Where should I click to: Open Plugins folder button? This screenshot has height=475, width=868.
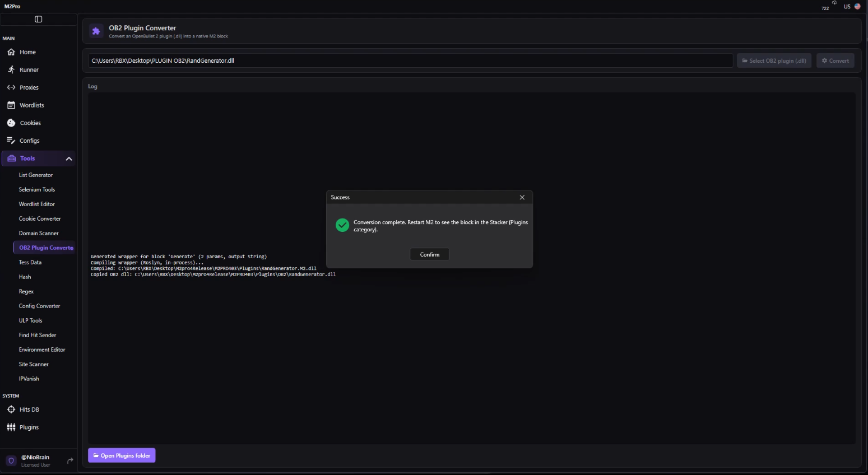point(122,456)
